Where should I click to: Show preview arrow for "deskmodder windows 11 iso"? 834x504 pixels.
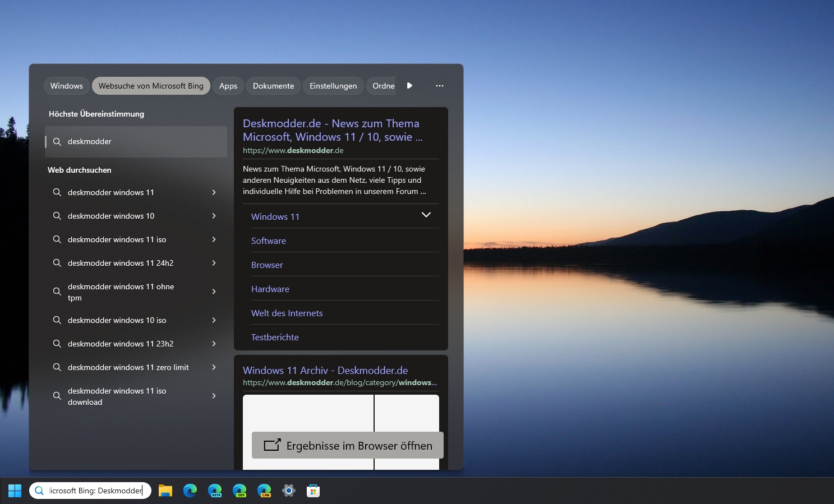coord(214,239)
